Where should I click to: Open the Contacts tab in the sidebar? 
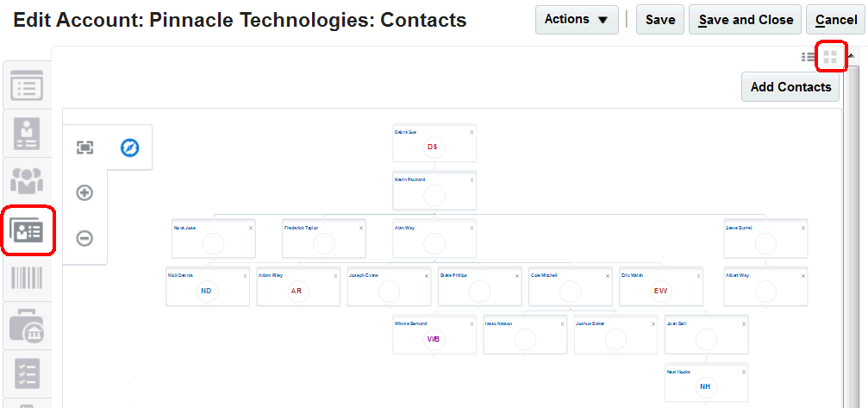(x=28, y=230)
